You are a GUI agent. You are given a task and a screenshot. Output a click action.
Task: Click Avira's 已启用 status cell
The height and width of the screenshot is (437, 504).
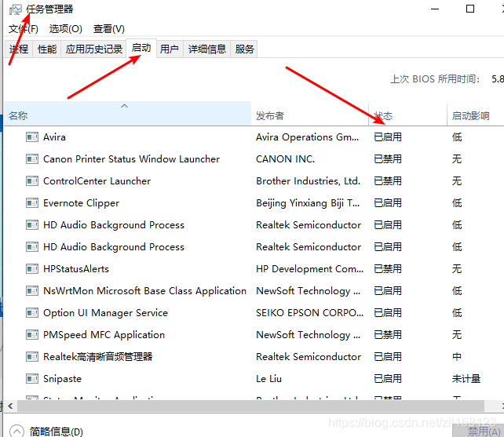pos(388,137)
